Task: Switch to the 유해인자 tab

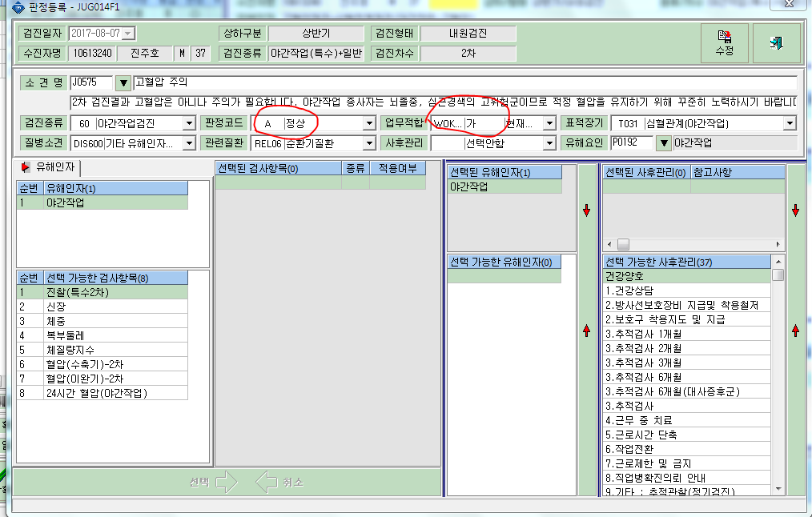Action: click(x=49, y=168)
